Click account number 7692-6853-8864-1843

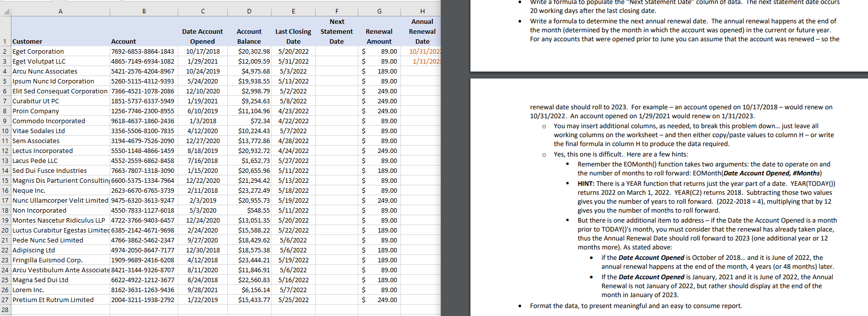click(144, 51)
